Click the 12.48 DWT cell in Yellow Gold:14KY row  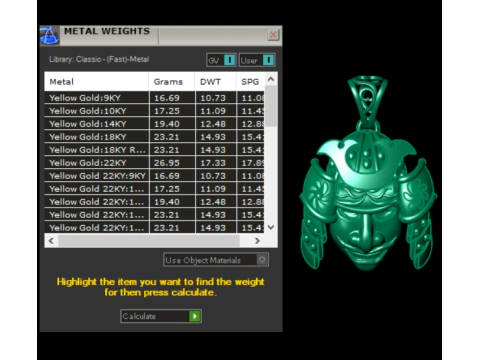(x=216, y=124)
